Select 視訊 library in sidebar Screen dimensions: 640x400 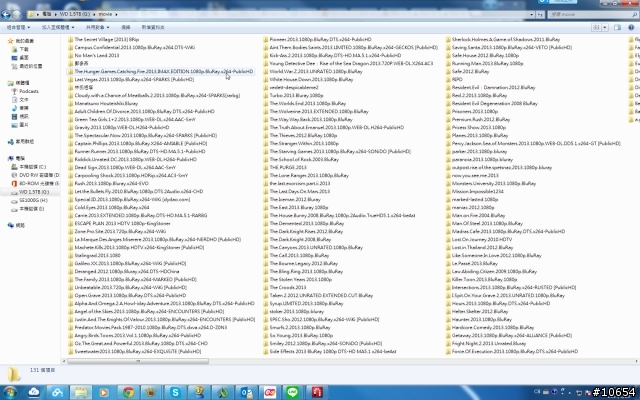(x=24, y=116)
